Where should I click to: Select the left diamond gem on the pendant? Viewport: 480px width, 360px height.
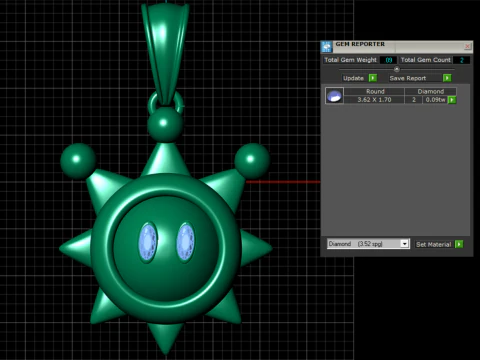[x=147, y=242]
